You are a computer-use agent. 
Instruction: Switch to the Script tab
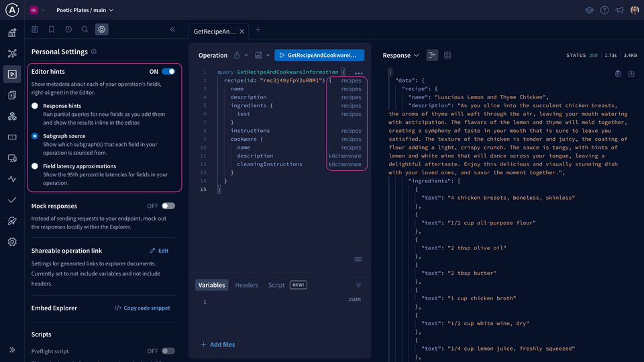tap(276, 285)
